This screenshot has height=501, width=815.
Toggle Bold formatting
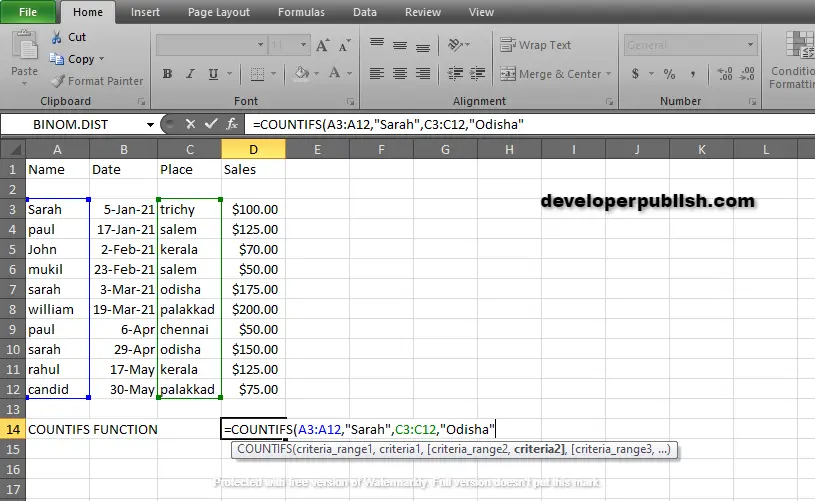[167, 74]
